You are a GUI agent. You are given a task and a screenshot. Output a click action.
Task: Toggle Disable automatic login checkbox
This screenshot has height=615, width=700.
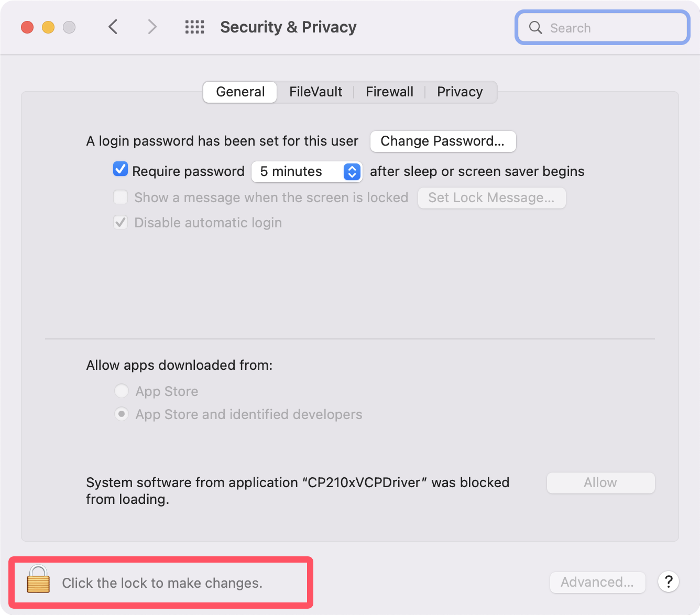point(121,223)
